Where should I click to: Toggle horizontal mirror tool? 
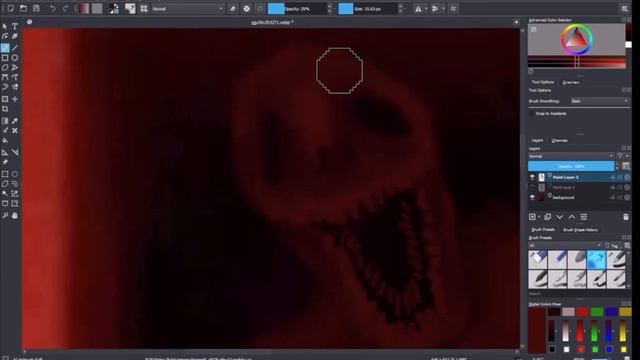pyautogui.click(x=418, y=9)
